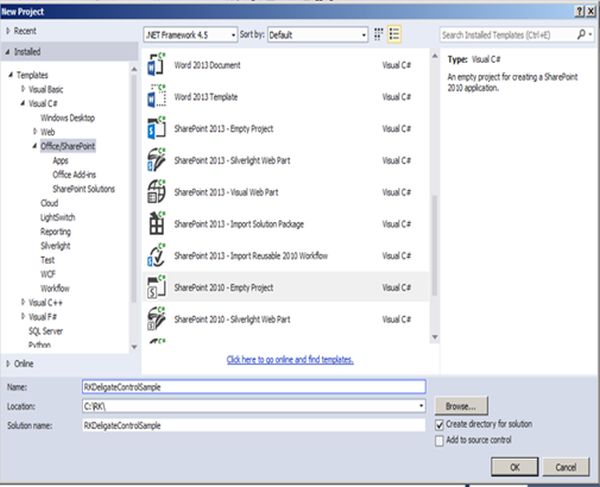Viewport: 600px width, 487px height.
Task: Collapse the Templates tree node
Action: [x=11, y=75]
